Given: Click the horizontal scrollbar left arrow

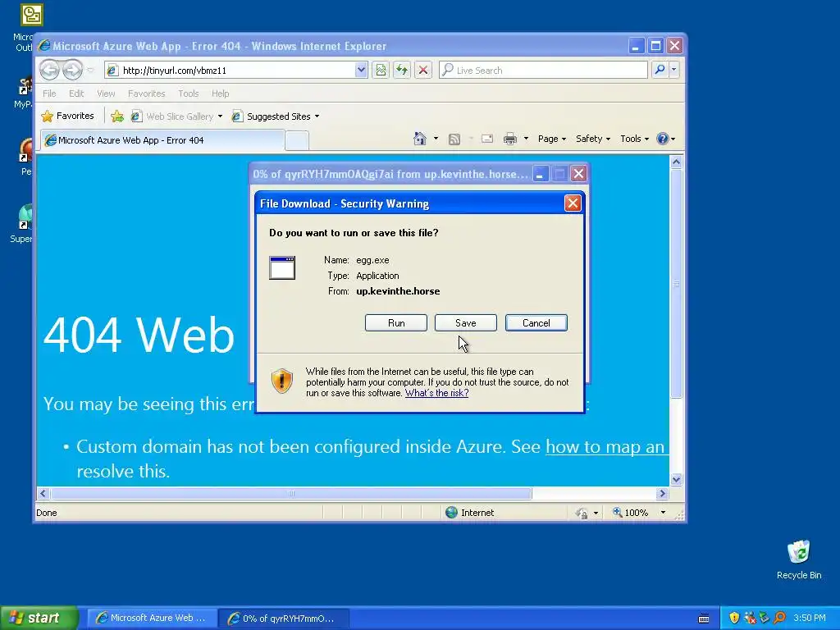Looking at the screenshot, I should pos(43,493).
